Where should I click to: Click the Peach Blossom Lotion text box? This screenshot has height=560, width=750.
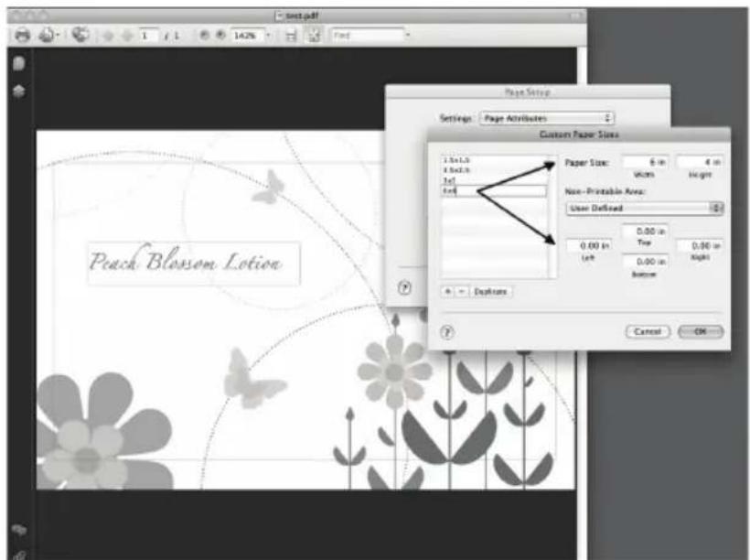[x=194, y=264]
